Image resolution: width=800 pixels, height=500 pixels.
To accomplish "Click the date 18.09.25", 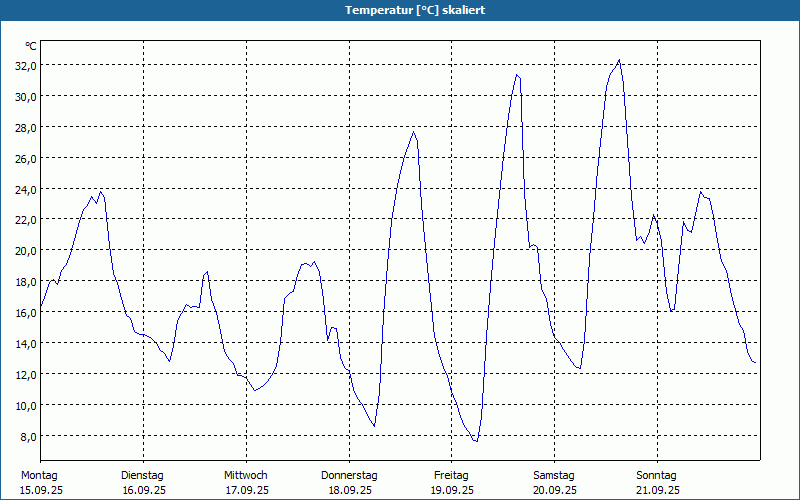I will [350, 491].
